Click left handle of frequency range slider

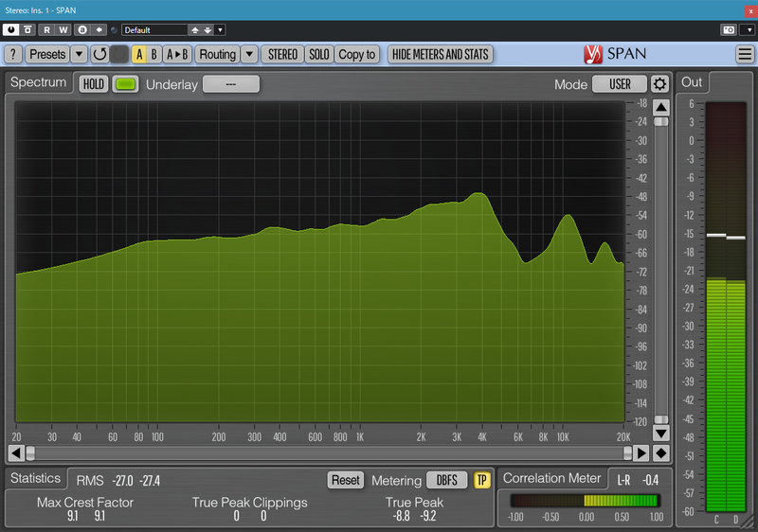click(x=30, y=452)
